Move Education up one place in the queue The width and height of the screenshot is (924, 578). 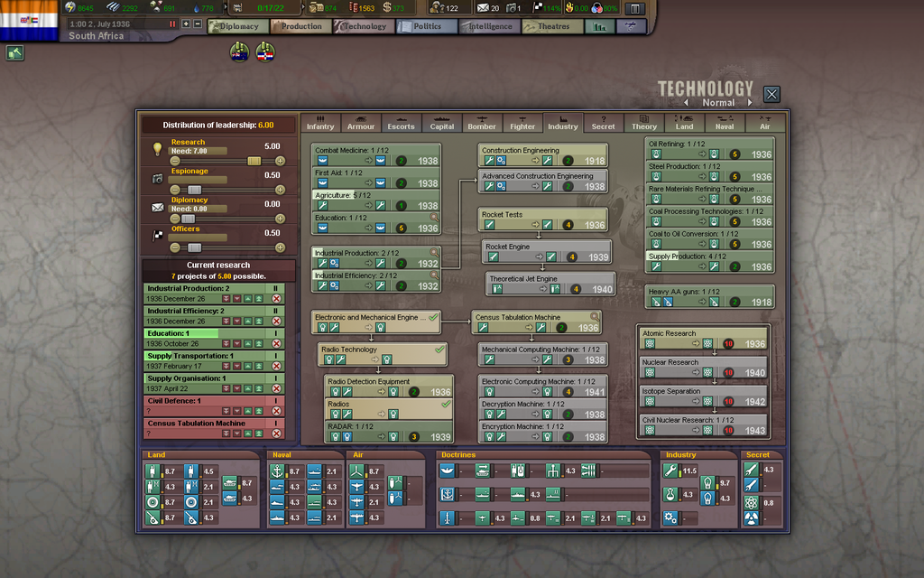(248, 344)
